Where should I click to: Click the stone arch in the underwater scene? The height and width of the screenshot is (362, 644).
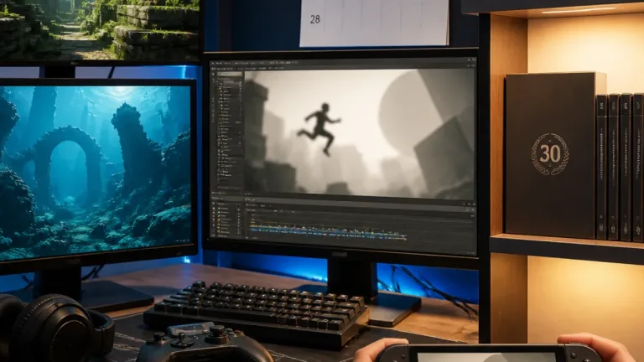[66, 164]
